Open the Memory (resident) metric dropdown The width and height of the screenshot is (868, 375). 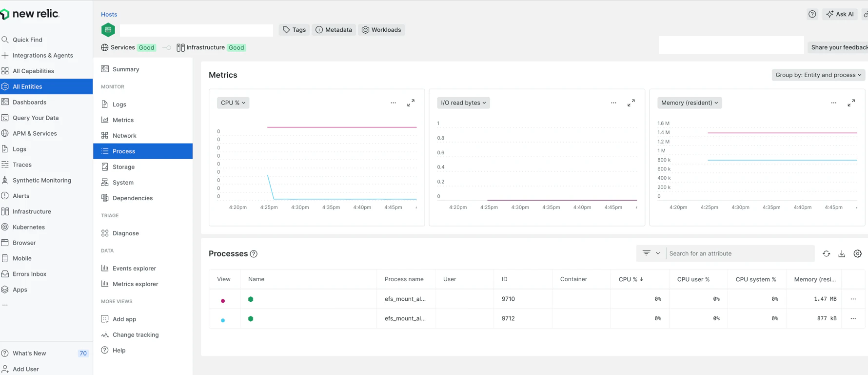click(690, 103)
